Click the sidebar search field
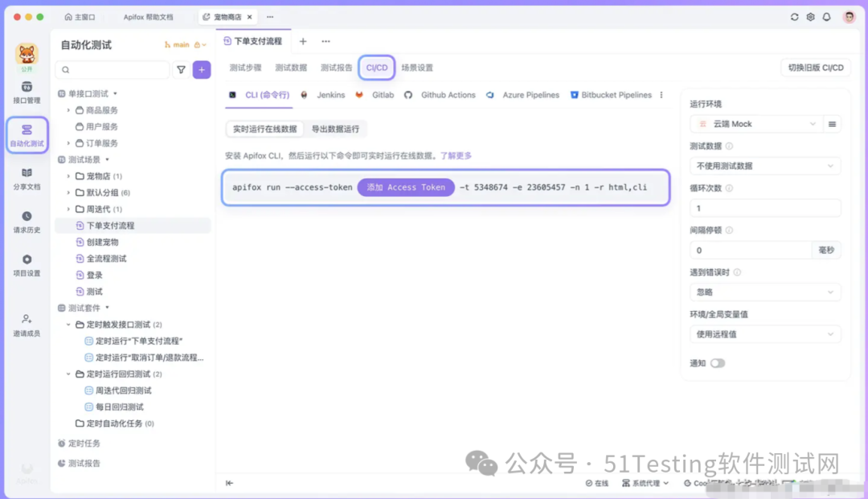Screen dimensions: 868x499 [113, 70]
